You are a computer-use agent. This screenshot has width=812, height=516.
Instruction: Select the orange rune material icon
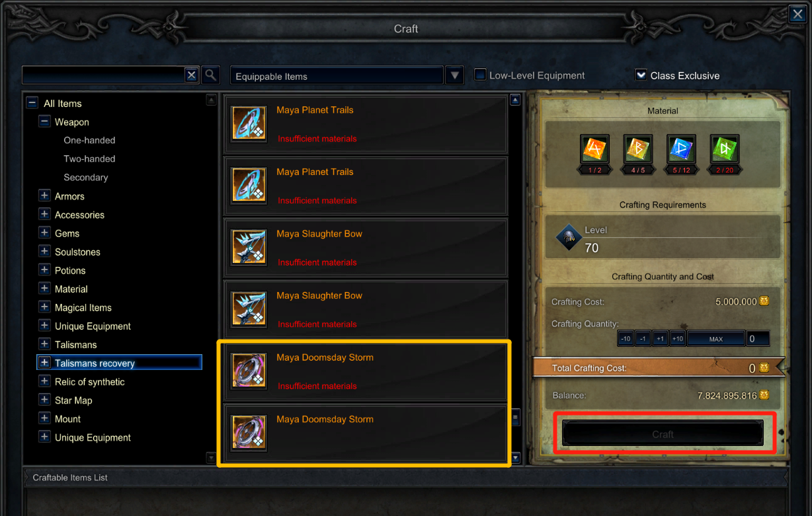593,149
